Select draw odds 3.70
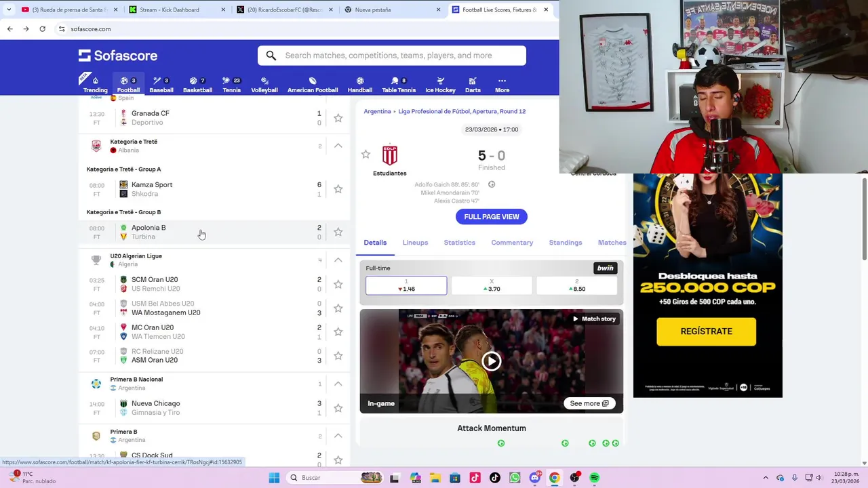Viewport: 868px width, 488px height. [492, 285]
